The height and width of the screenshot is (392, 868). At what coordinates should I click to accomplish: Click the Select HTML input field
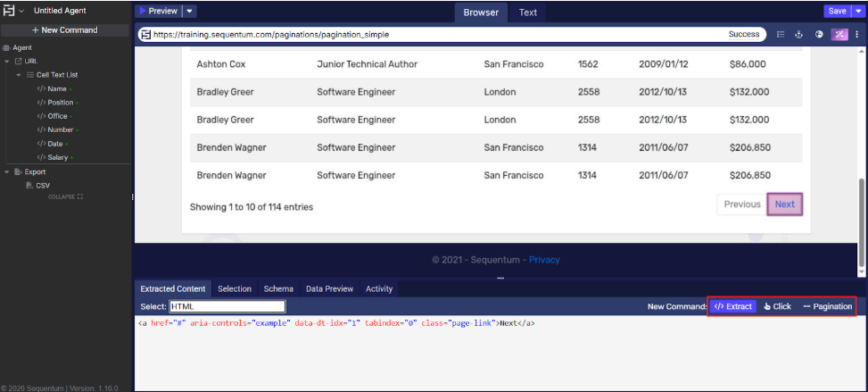(227, 306)
